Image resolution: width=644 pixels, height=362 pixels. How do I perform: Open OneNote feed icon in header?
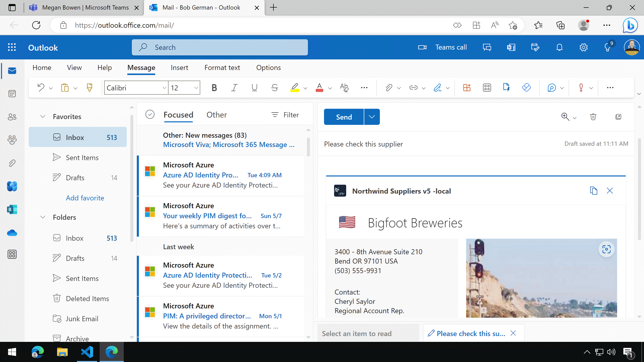coord(511,47)
